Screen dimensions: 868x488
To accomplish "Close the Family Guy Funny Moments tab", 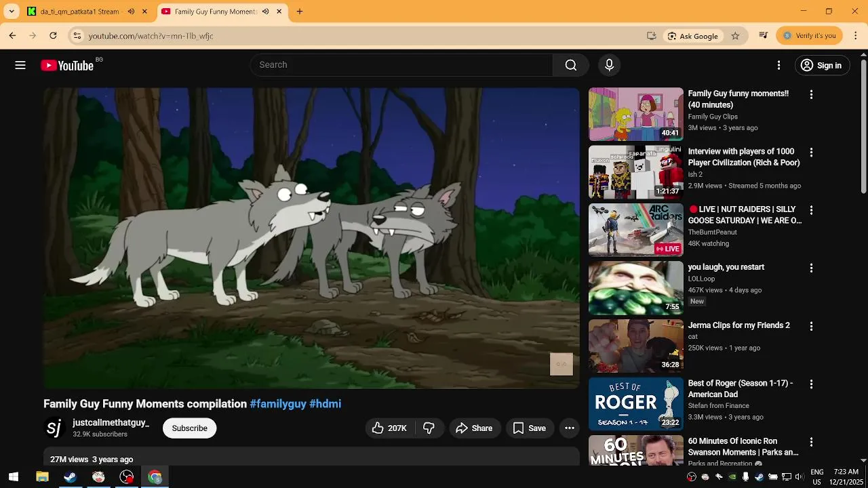I will pos(279,12).
